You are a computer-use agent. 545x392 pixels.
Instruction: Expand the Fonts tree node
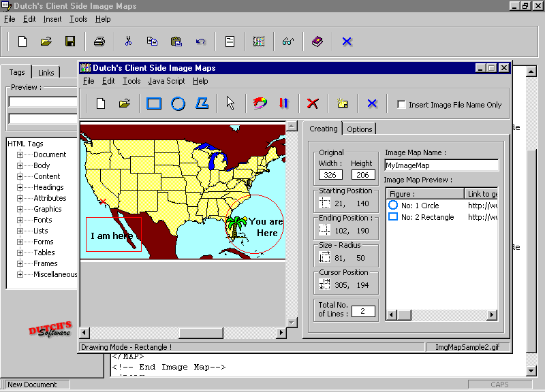20,220
